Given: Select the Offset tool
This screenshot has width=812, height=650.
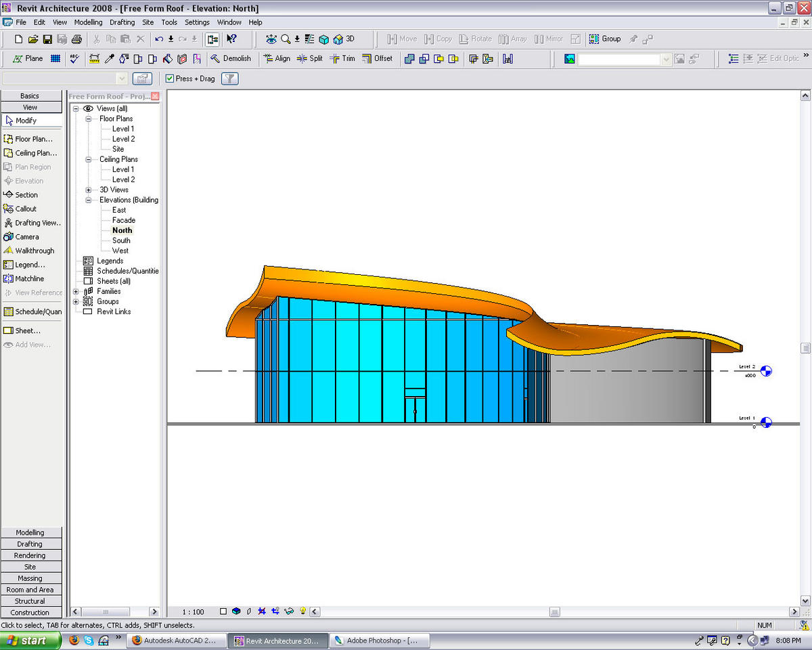Looking at the screenshot, I should (x=377, y=59).
